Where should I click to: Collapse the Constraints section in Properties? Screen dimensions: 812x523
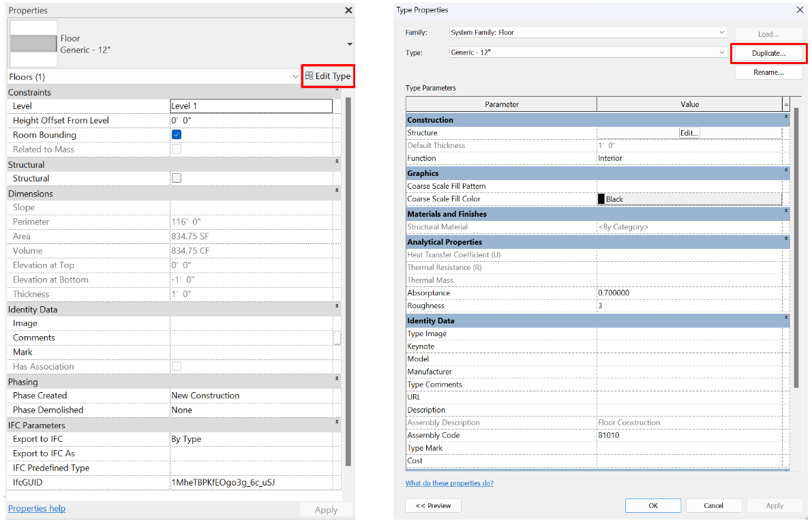tap(337, 90)
